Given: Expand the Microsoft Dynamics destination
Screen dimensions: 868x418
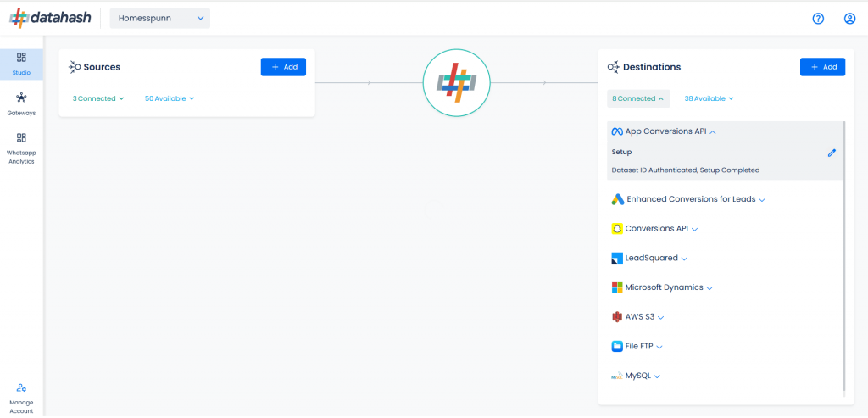Looking at the screenshot, I should click(709, 288).
